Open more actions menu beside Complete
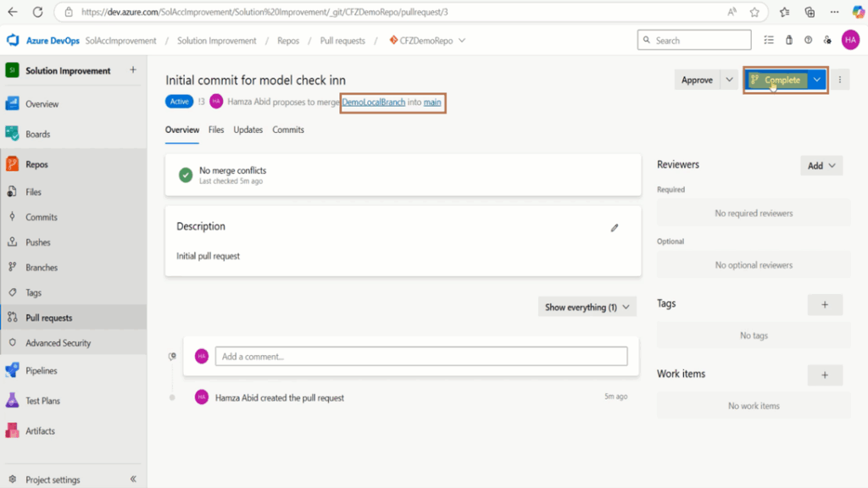 tap(840, 80)
